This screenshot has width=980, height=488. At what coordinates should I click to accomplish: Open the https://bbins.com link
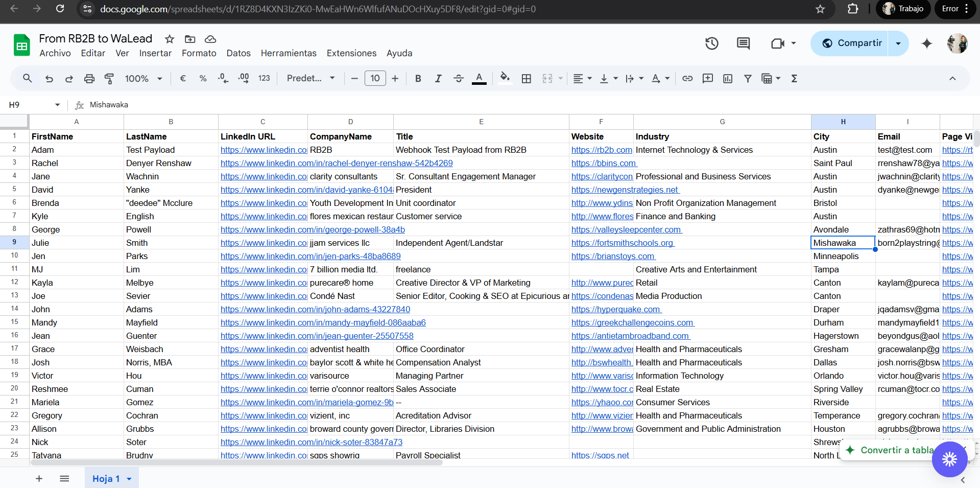coord(604,163)
